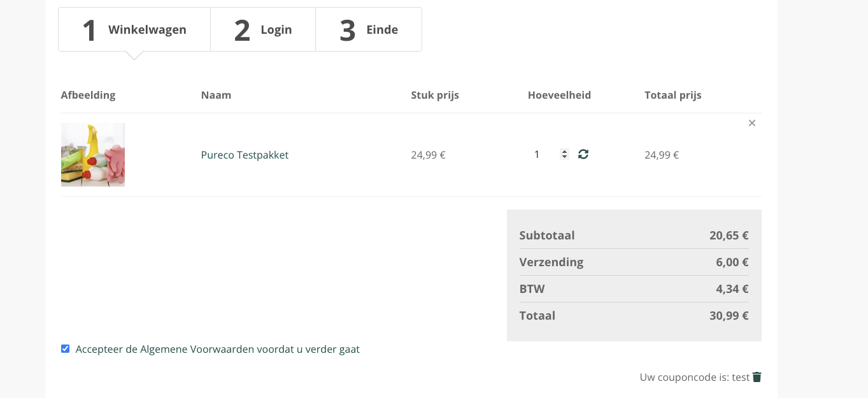Click the large step number 3
This screenshot has width=868, height=398.
coord(348,30)
